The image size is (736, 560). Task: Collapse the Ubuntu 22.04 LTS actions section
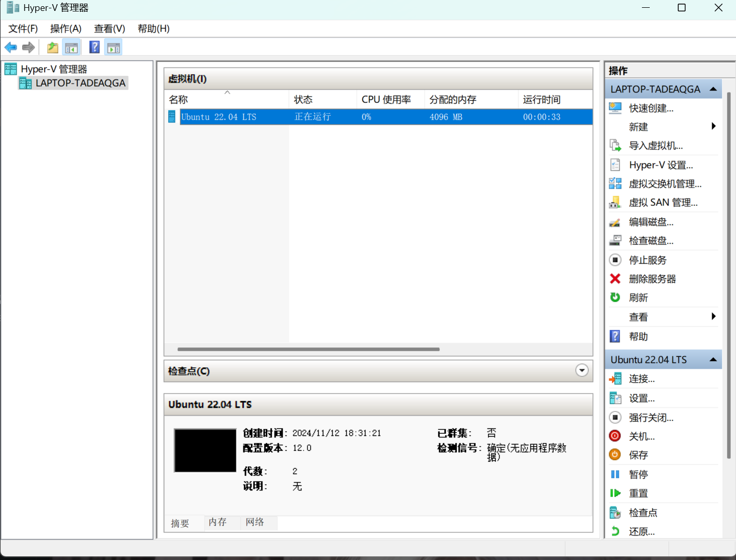point(713,359)
